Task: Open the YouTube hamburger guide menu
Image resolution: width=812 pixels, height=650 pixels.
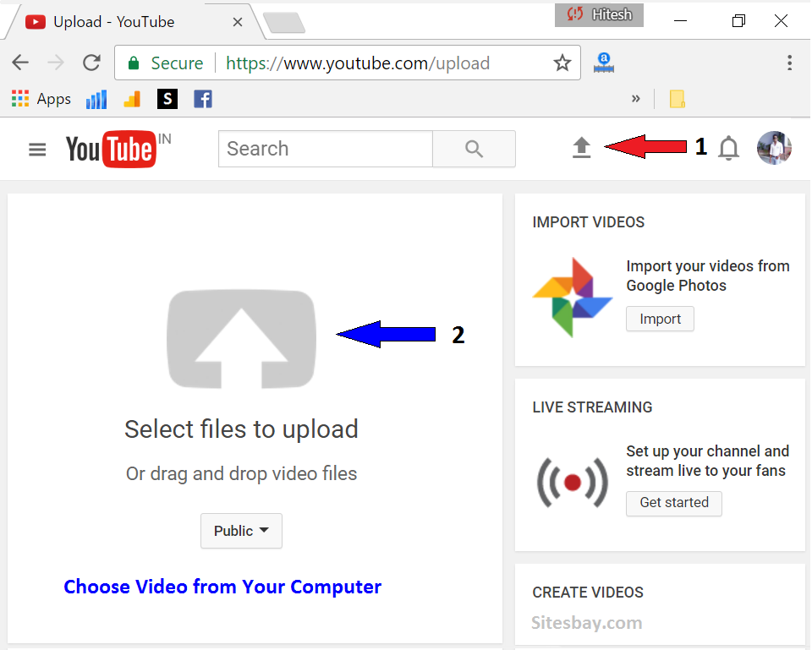Action: pos(37,150)
